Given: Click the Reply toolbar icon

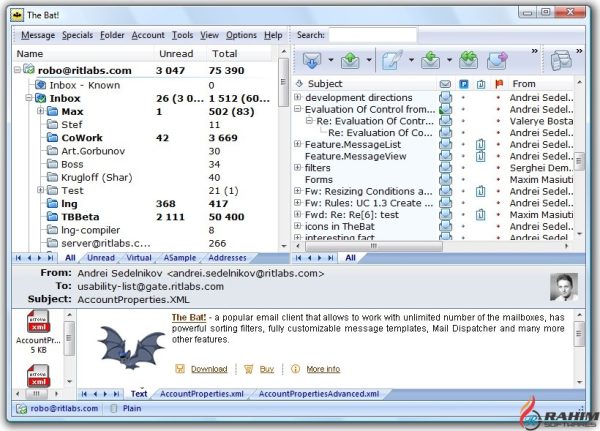Looking at the screenshot, I should click(430, 60).
